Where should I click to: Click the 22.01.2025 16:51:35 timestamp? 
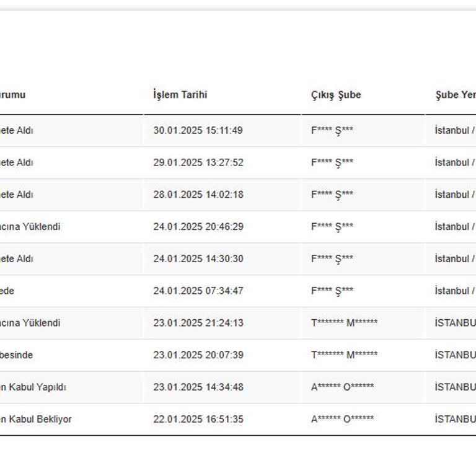coord(198,420)
